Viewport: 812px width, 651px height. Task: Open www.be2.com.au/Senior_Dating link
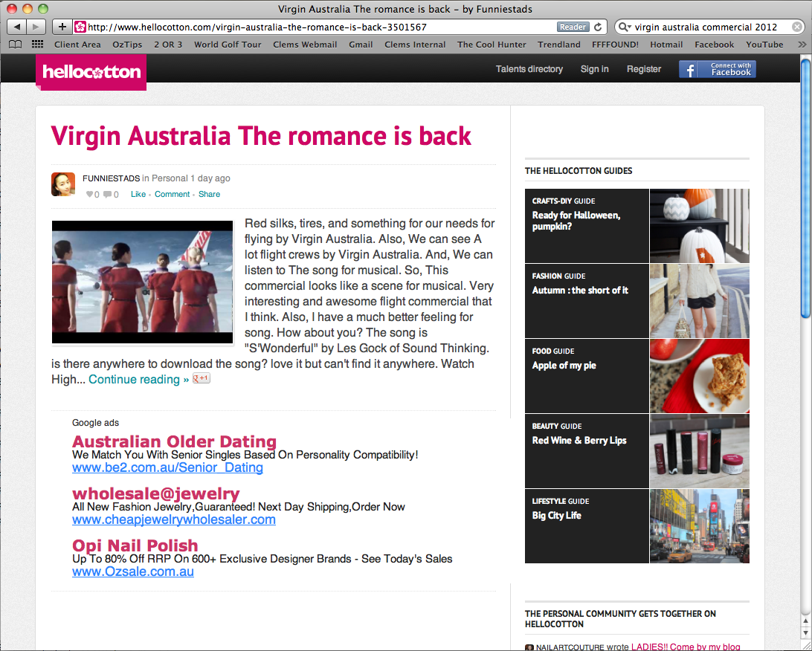(x=167, y=467)
